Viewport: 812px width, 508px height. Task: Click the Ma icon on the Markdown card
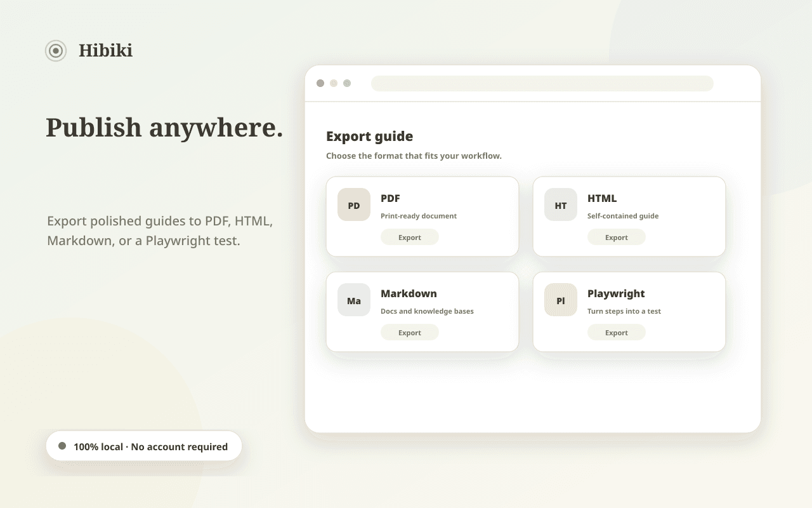(x=354, y=300)
